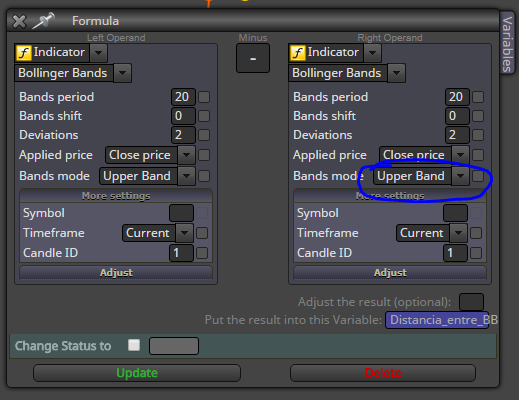Click the red Delete button
The width and height of the screenshot is (519, 400).
tap(383, 373)
